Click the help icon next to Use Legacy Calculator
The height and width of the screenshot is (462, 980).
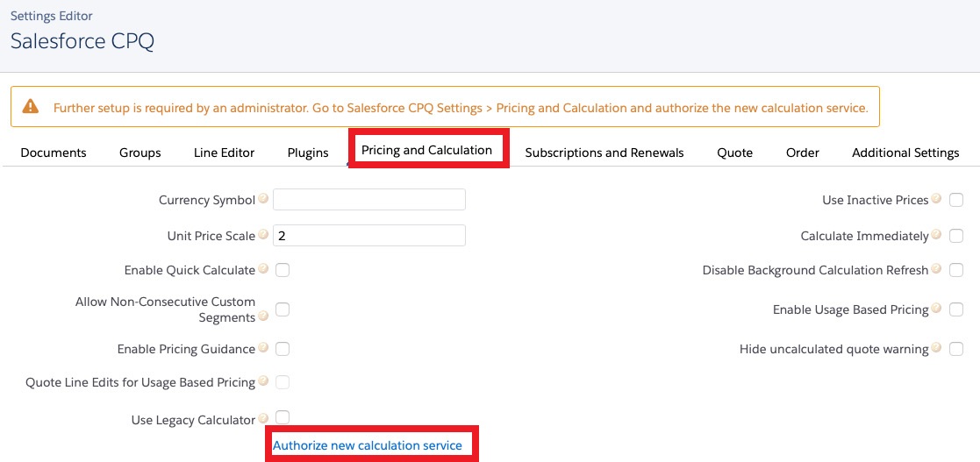[263, 419]
